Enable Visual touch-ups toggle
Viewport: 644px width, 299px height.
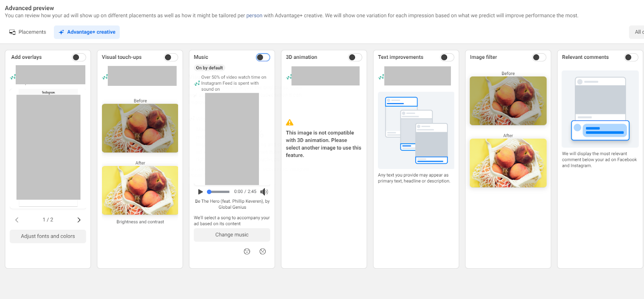[x=171, y=57]
